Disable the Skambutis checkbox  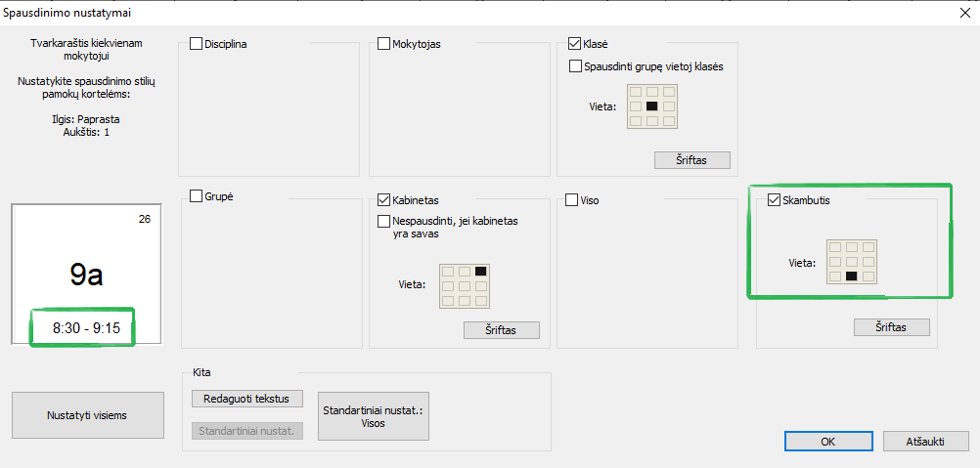(x=774, y=200)
